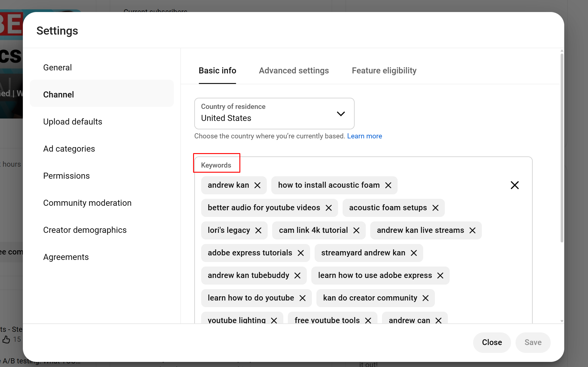Screen dimensions: 588x367
Task: Remove 'acoustic foam setups' keyword chip
Action: (436, 208)
